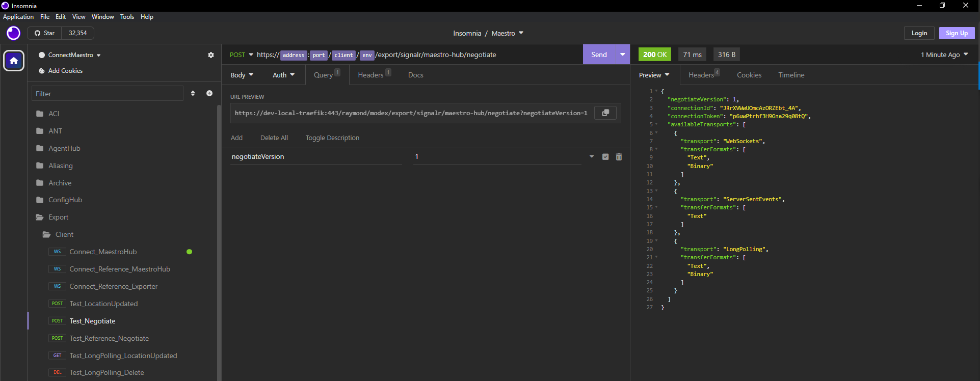Click the Add Cookies cookie icon
The height and width of the screenshot is (381, 980).
pos(42,71)
